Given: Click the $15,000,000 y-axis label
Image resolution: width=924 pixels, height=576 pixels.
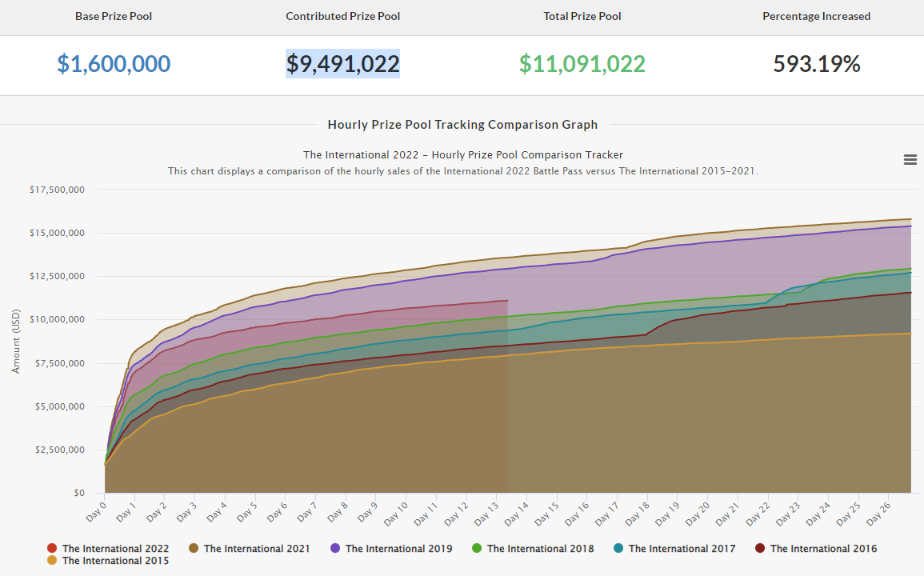Looking at the screenshot, I should click(x=57, y=233).
